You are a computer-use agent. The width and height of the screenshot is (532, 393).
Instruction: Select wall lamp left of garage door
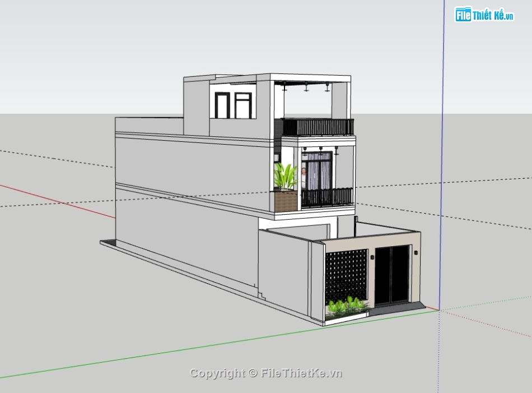point(372,256)
